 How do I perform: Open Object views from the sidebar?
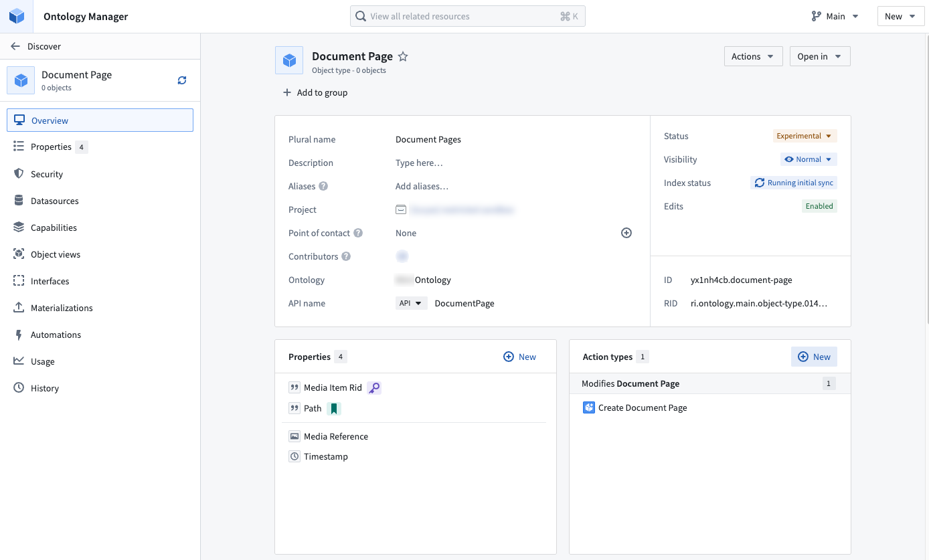[55, 254]
